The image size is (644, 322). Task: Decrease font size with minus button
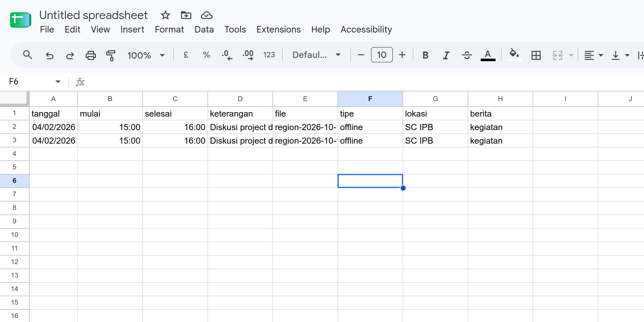pos(361,55)
